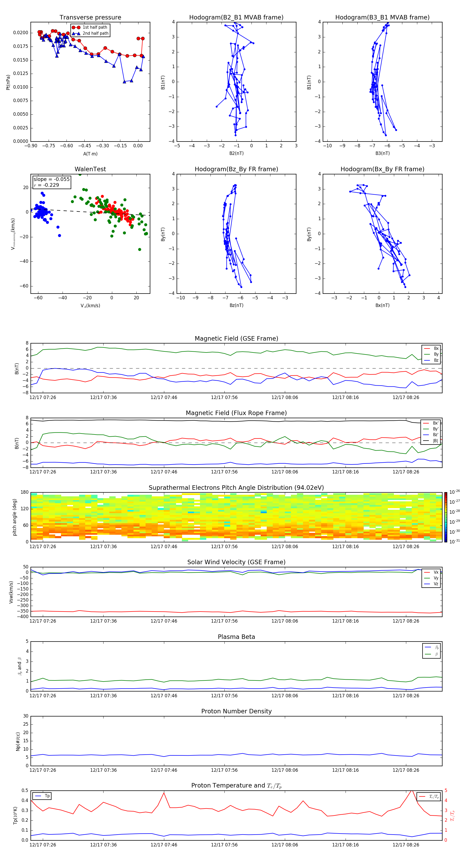Click the 'V_remaining(km/s)' y-axis label
This screenshot has width=473, height=868.
[x=13, y=234]
